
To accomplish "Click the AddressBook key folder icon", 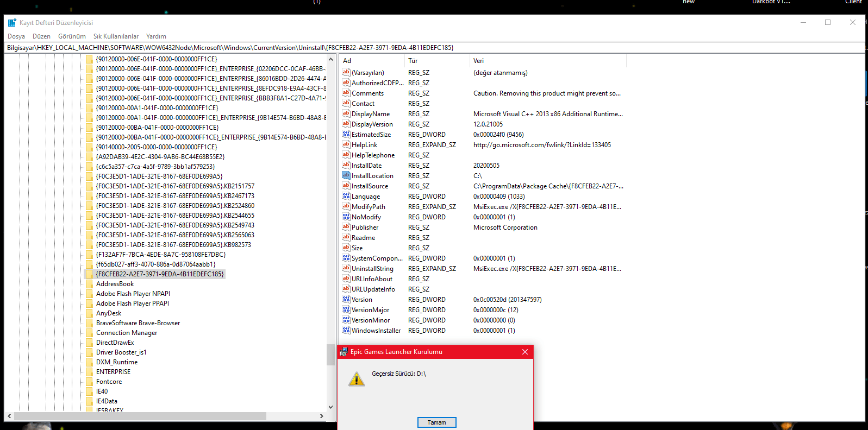I will (89, 284).
